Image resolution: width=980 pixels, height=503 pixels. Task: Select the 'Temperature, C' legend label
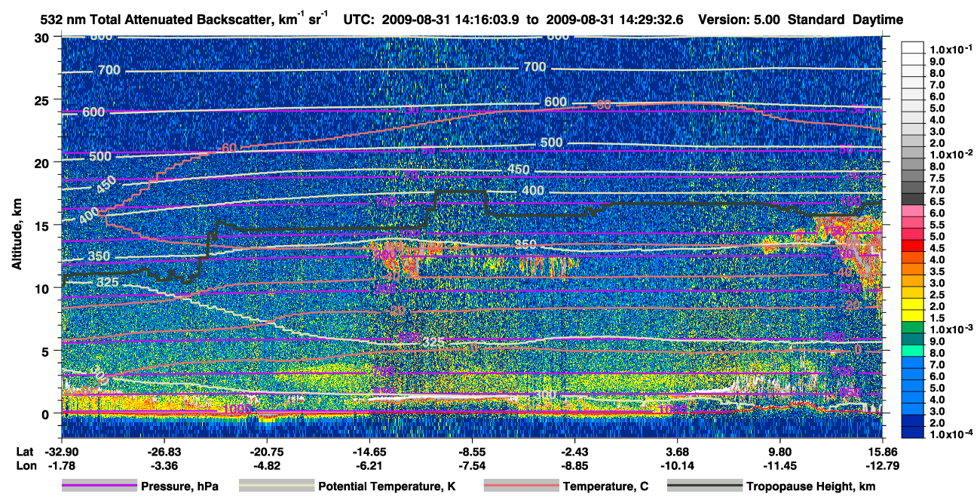pyautogui.click(x=605, y=487)
